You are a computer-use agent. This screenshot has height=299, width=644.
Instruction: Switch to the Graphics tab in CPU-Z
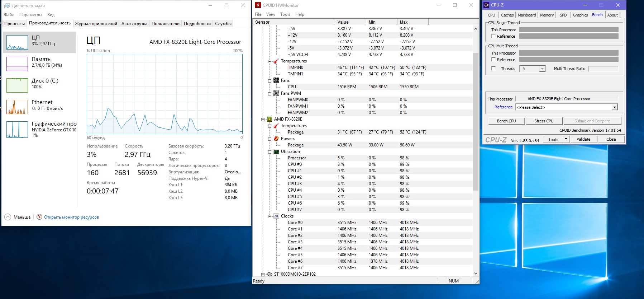point(580,15)
